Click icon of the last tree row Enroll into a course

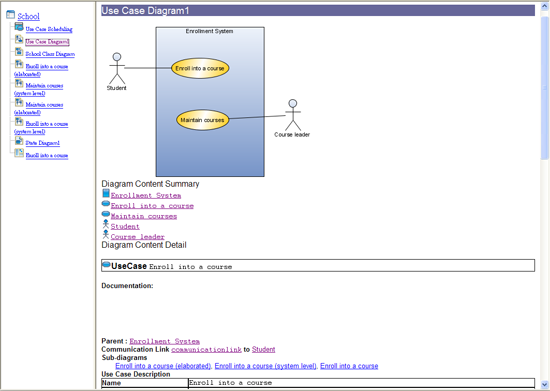[19, 153]
